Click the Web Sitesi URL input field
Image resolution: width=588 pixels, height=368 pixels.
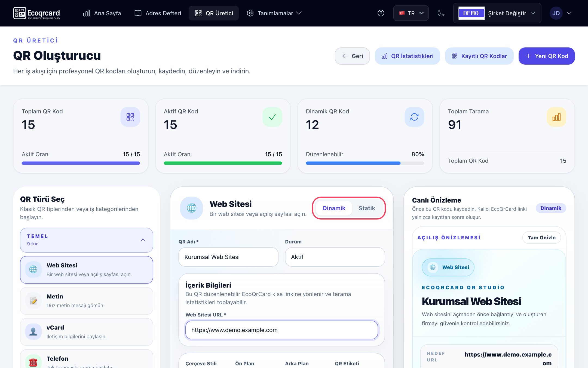[x=281, y=330]
